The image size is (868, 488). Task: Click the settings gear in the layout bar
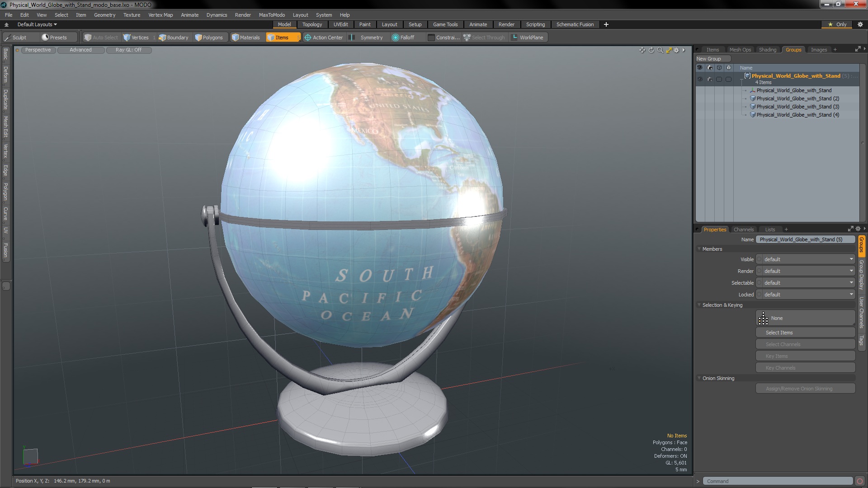tap(860, 24)
